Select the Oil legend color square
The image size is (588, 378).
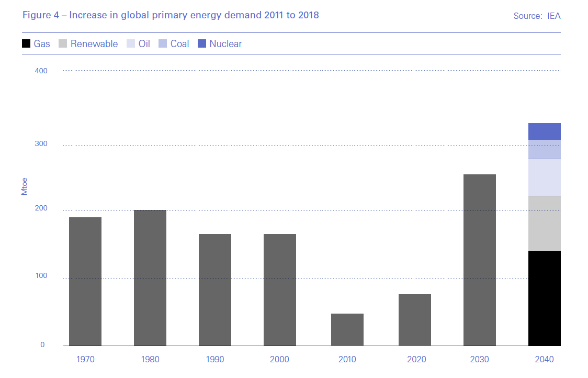(131, 44)
